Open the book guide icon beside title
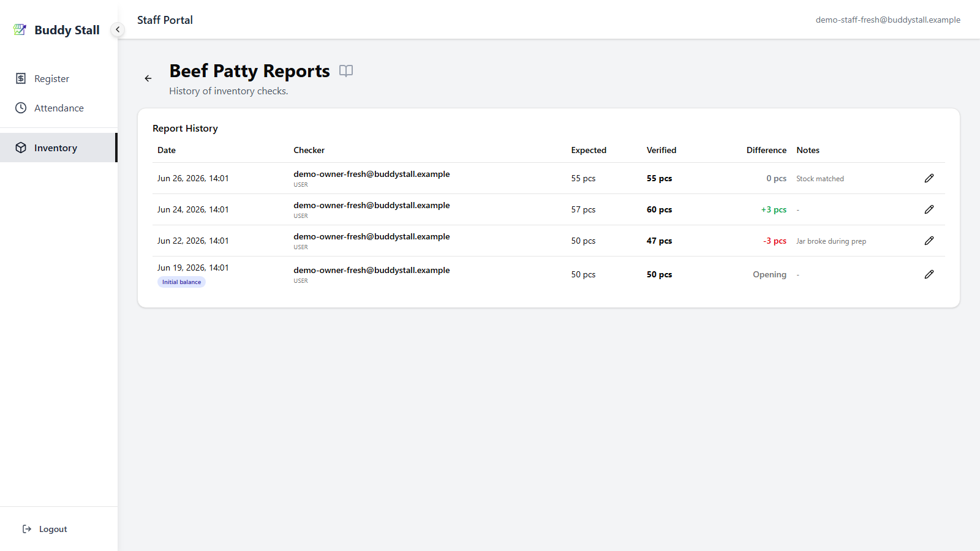 [346, 71]
